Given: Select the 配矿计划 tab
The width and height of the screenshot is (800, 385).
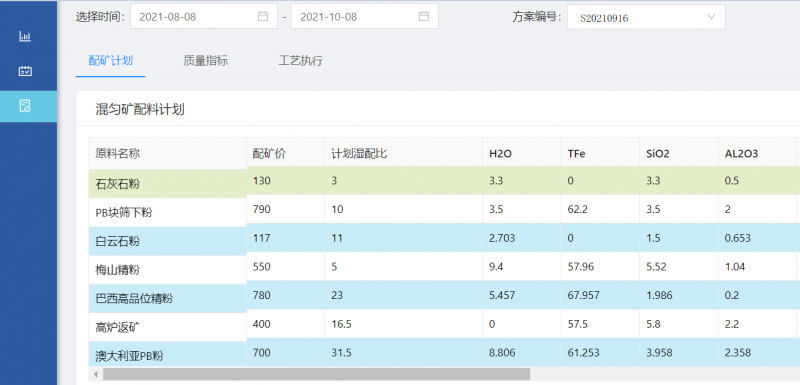Looking at the screenshot, I should [111, 61].
